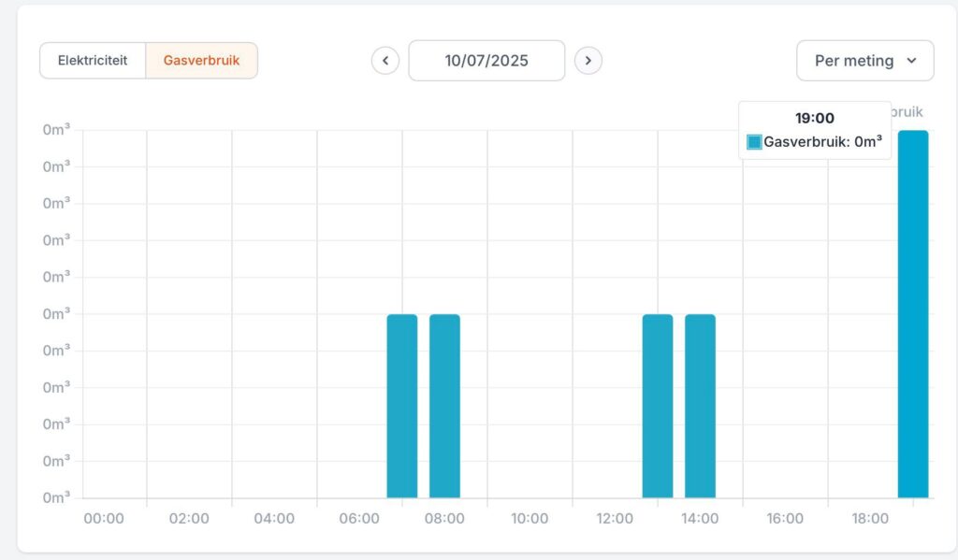Click the Gasverbruik: 0m³ tooltip value
Viewport: 958px width, 560px height.
(x=823, y=142)
